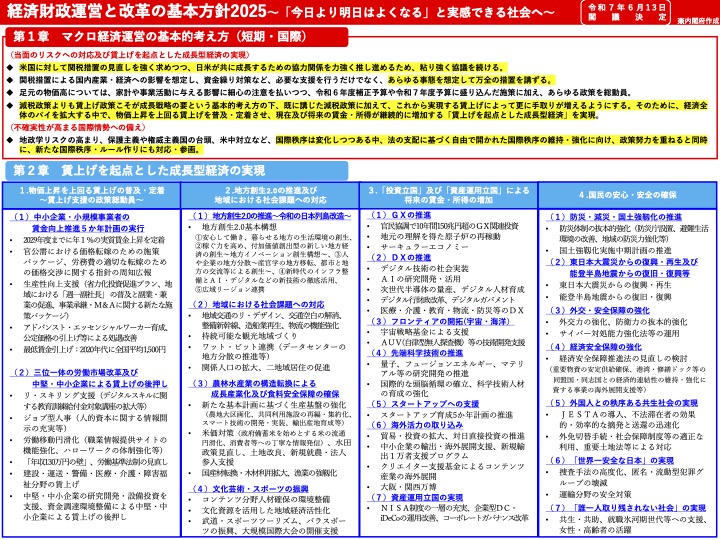Viewport: 720px width, 540px height.
Task: Click bullet 'スタートアップ育成5か年計画の推進'
Action: coord(447,416)
